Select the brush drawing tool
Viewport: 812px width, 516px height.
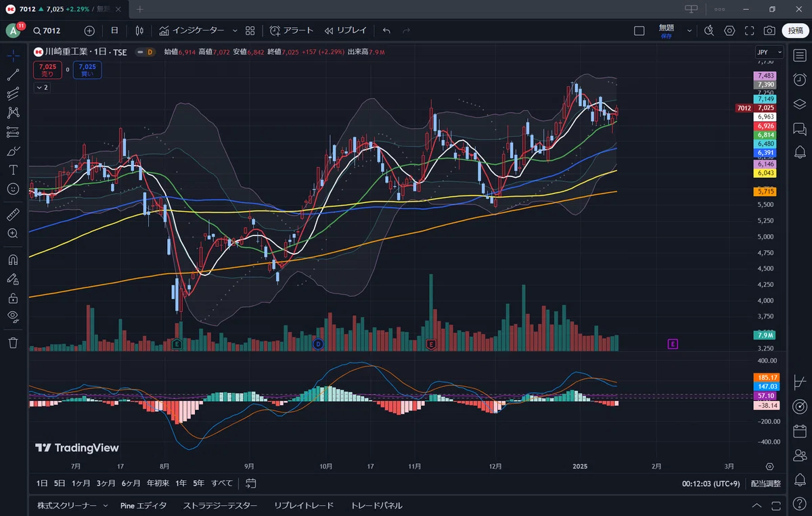tap(13, 150)
